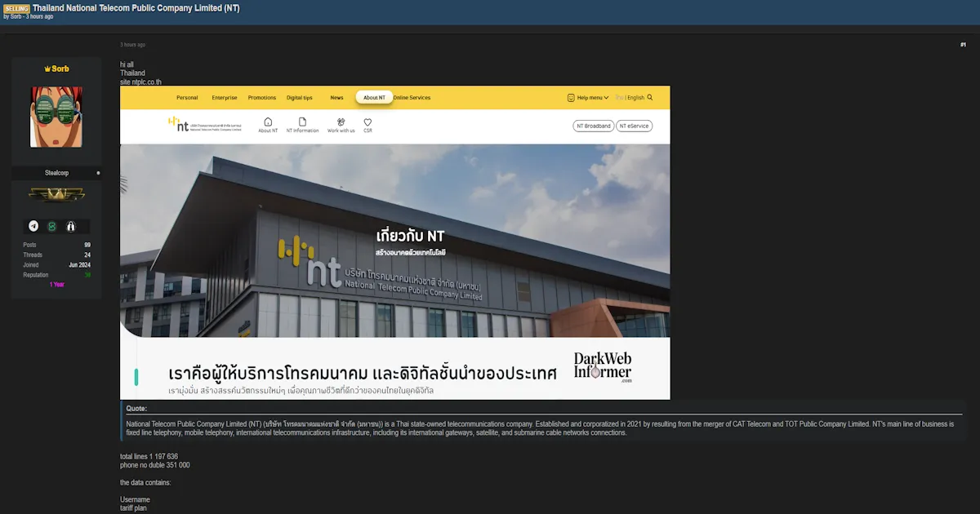
Task: Click the About NT home icon
Action: 268,122
